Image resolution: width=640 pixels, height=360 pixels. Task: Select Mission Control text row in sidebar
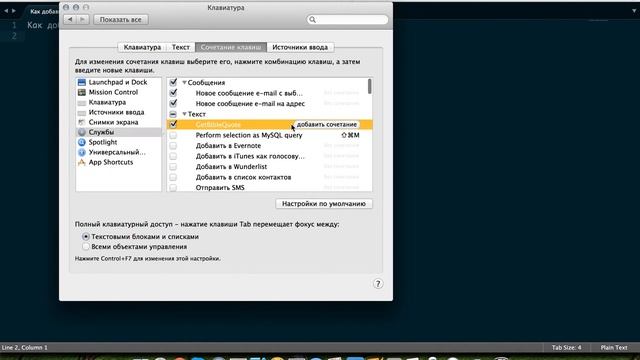click(x=113, y=92)
